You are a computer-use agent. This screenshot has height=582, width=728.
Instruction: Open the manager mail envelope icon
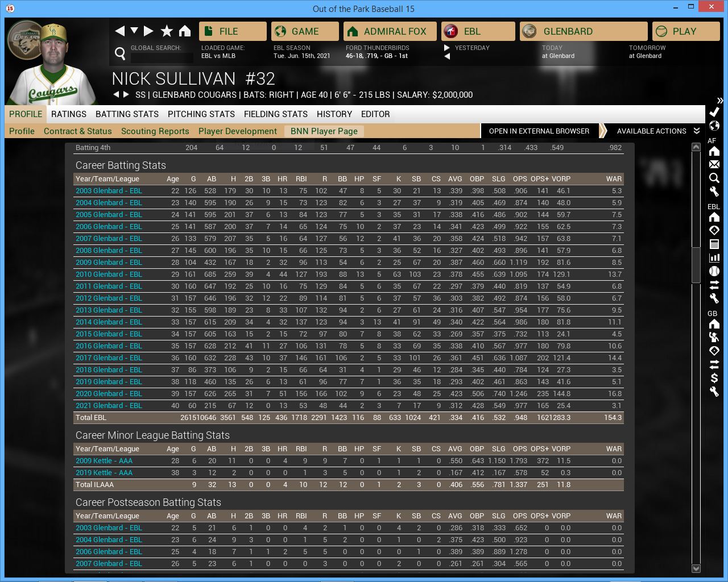coord(714,164)
